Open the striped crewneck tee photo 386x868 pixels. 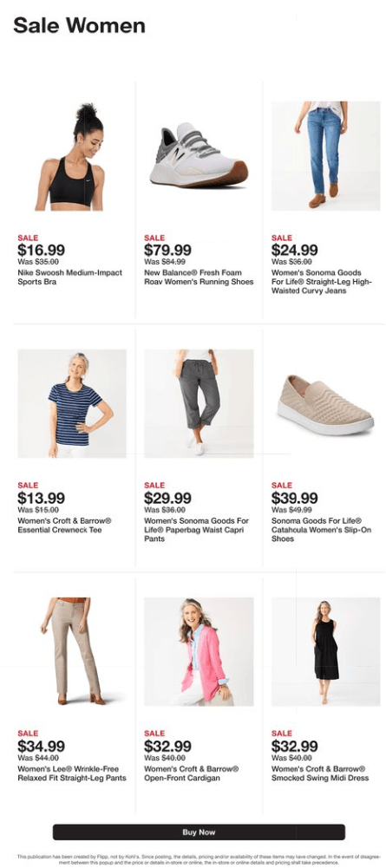pyautogui.click(x=72, y=403)
